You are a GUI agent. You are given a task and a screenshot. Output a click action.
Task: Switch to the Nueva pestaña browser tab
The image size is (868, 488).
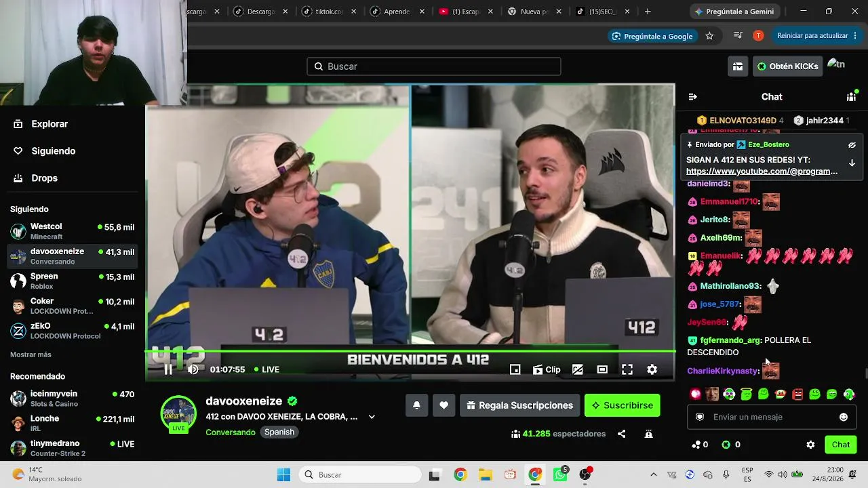click(534, 12)
